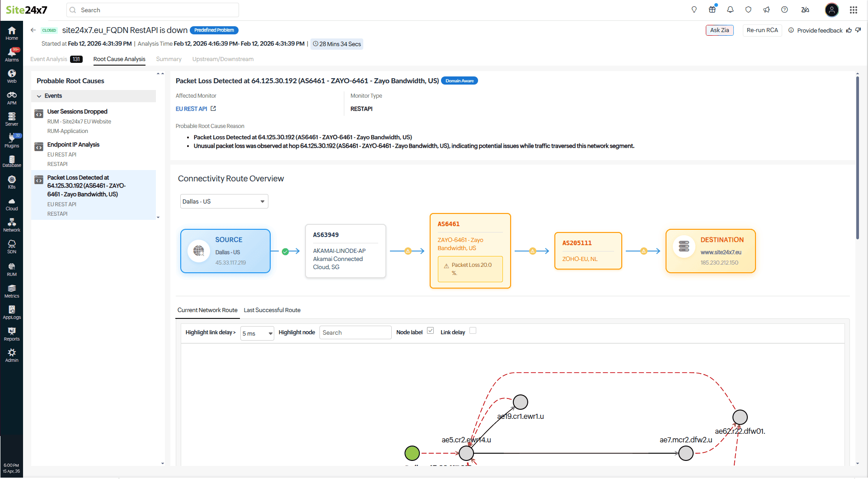Give thumbs down feedback
Image resolution: width=868 pixels, height=479 pixels.
point(858,30)
